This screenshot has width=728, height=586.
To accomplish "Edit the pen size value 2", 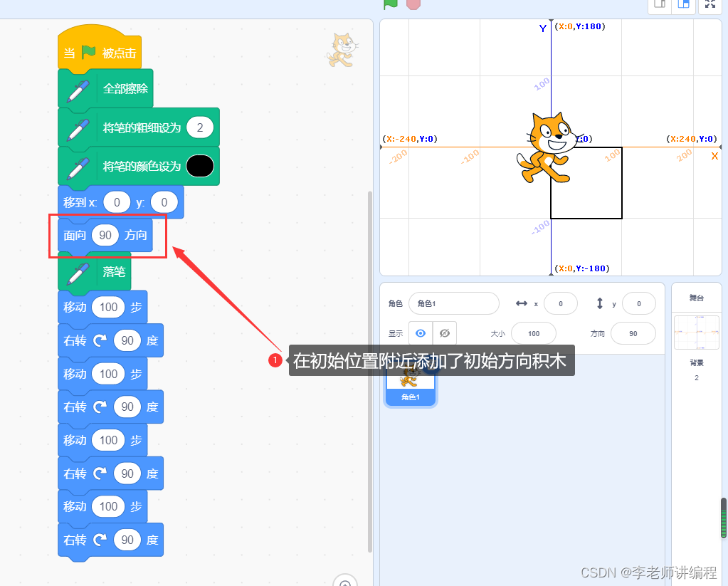I will [x=200, y=127].
